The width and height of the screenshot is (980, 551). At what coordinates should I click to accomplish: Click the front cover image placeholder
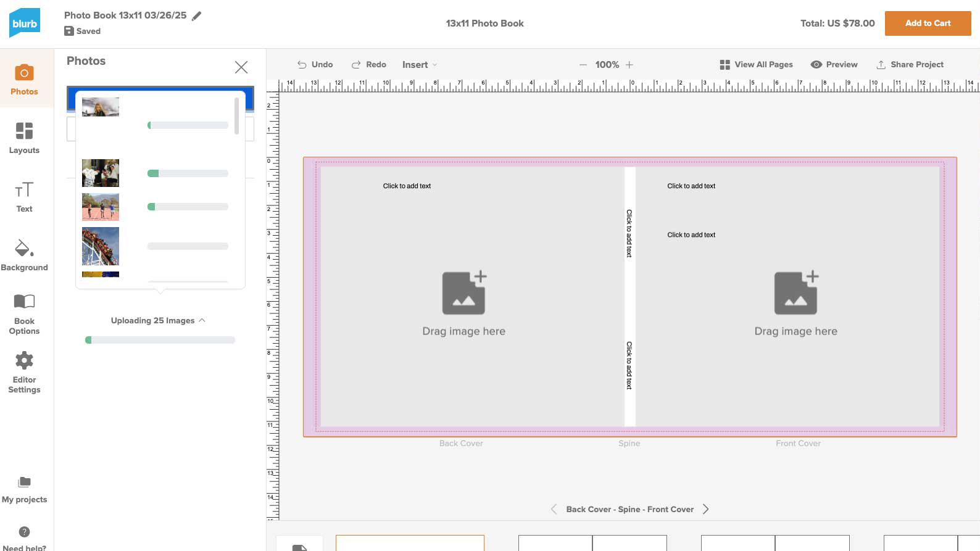click(795, 302)
